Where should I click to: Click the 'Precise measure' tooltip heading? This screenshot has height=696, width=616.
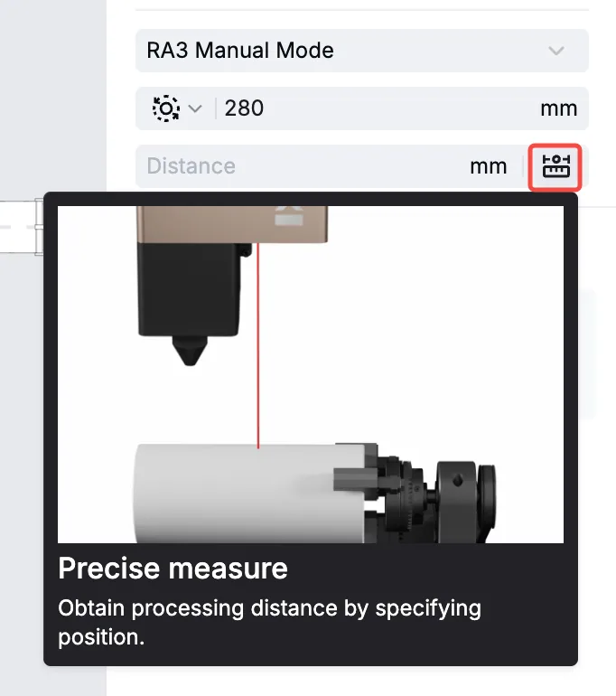173,569
